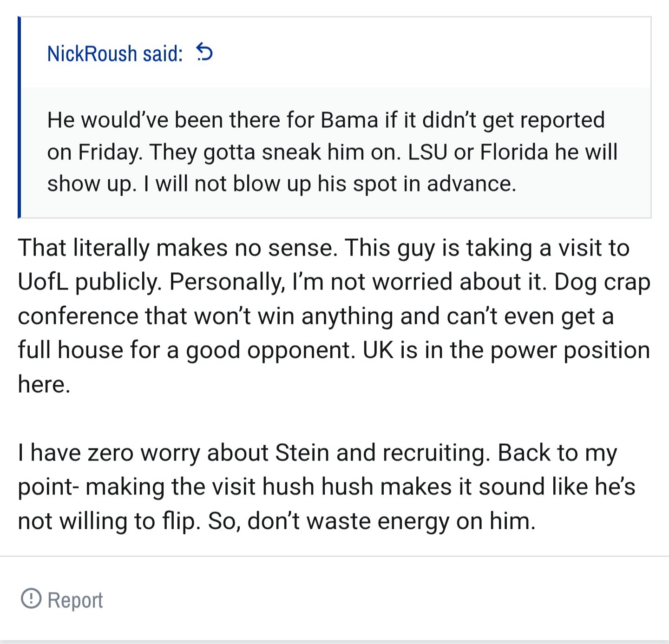Viewport: 669px width, 644px height.
Task: Open the 'NickRoush said:' quote link
Action: [x=115, y=53]
